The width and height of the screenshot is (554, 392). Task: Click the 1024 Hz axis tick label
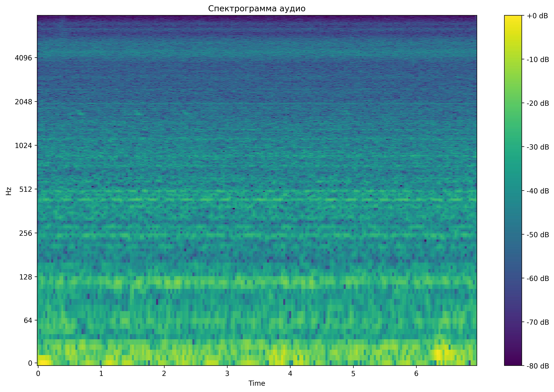[23, 146]
